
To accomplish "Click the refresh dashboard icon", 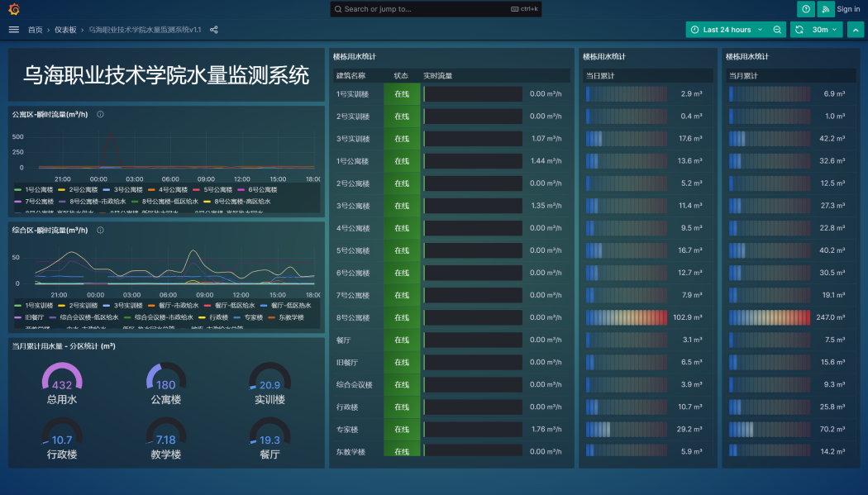I will tap(799, 30).
